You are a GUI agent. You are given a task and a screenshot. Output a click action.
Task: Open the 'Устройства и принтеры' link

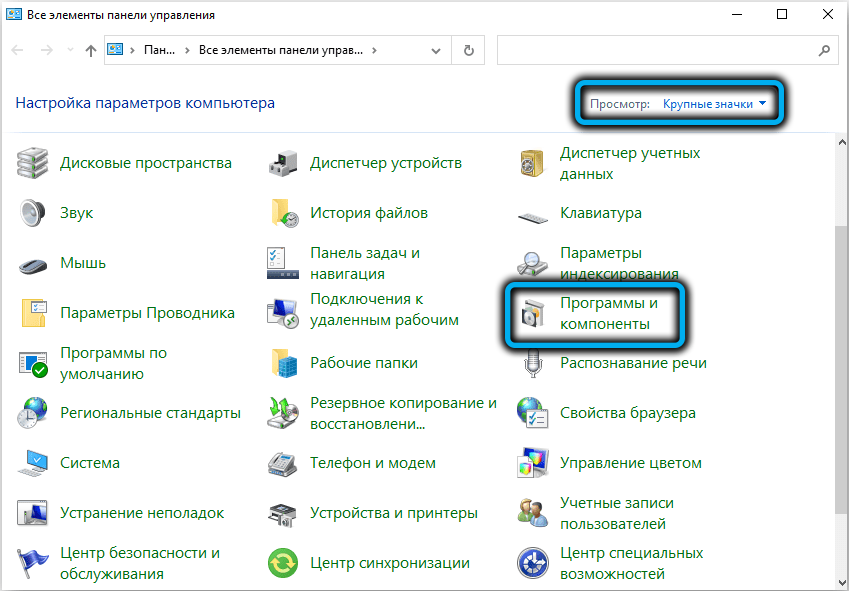394,513
